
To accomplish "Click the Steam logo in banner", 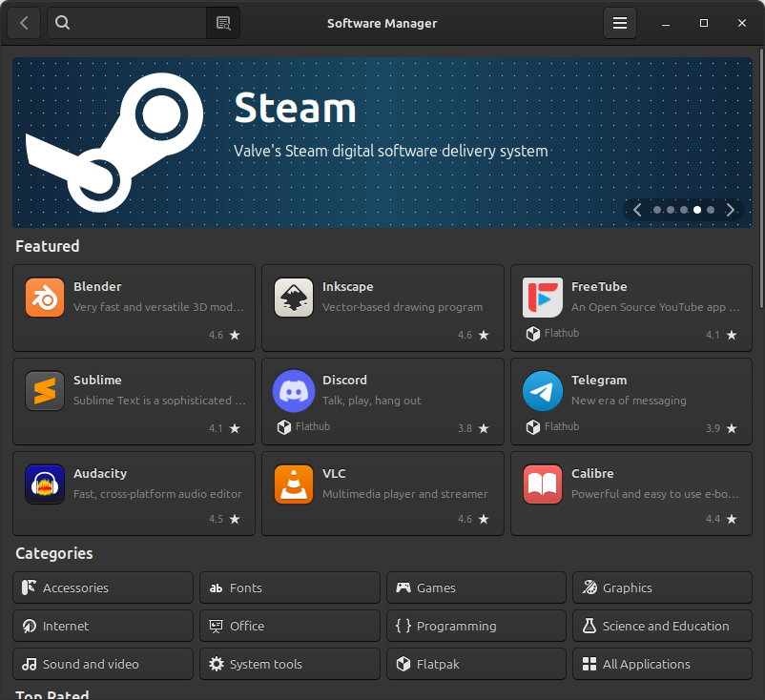I will (114, 142).
